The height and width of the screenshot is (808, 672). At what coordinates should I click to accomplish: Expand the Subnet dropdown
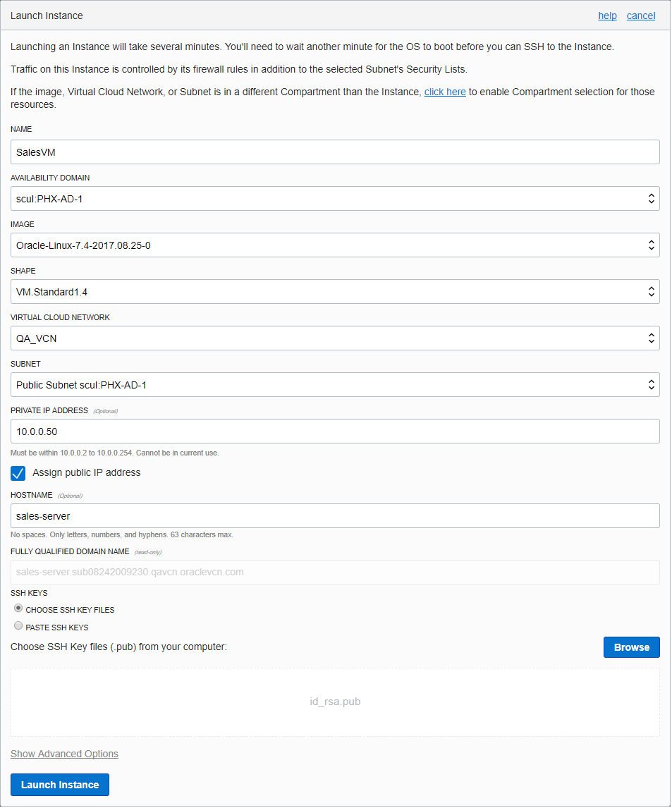[651, 384]
